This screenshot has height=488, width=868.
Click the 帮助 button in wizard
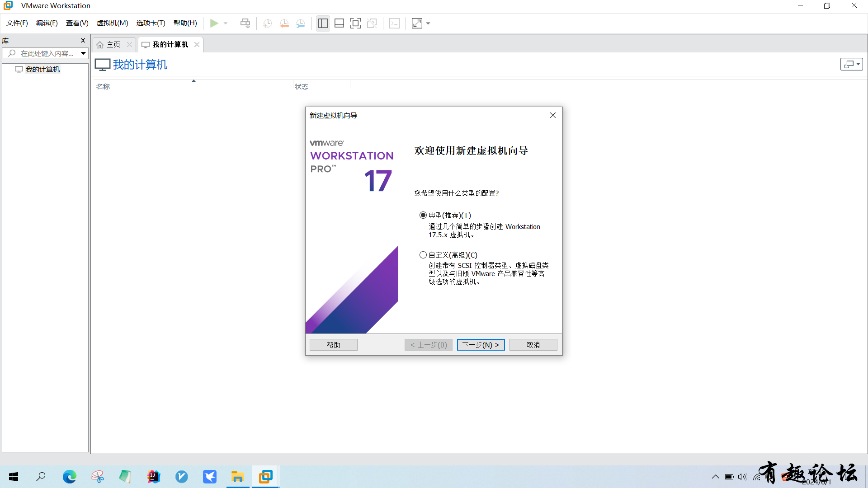[x=334, y=345]
